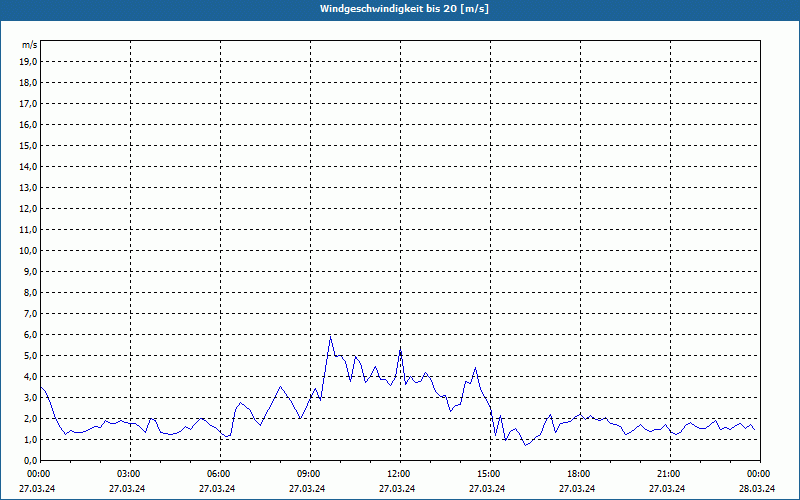Click the '09:00' time label

(309, 474)
